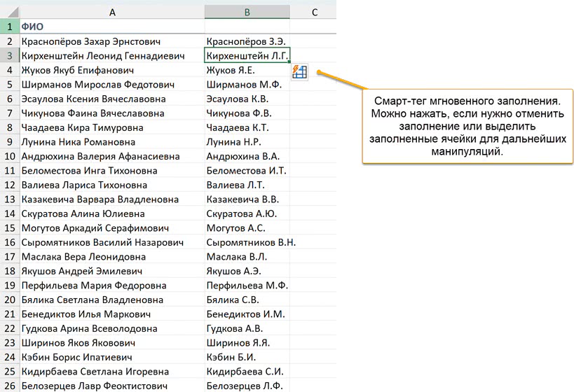Click cell Сыромятников В.Н.
Viewport: 574px width, 392px height.
point(247,242)
